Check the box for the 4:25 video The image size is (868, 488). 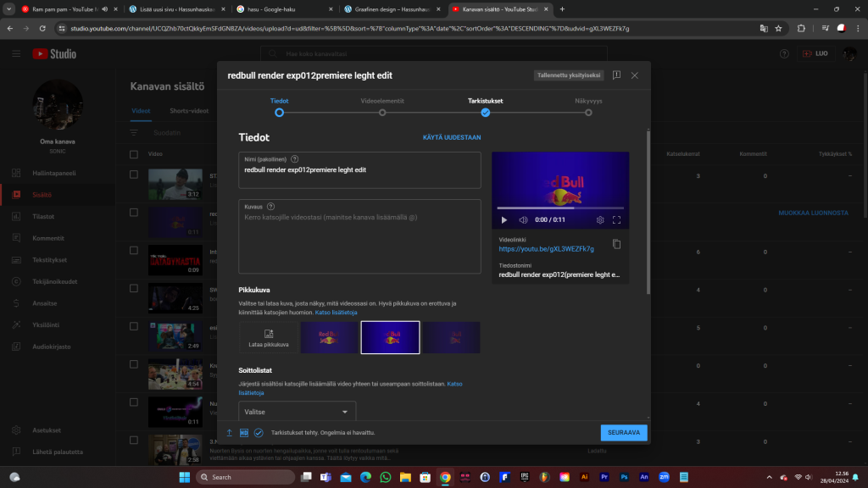[x=134, y=289]
